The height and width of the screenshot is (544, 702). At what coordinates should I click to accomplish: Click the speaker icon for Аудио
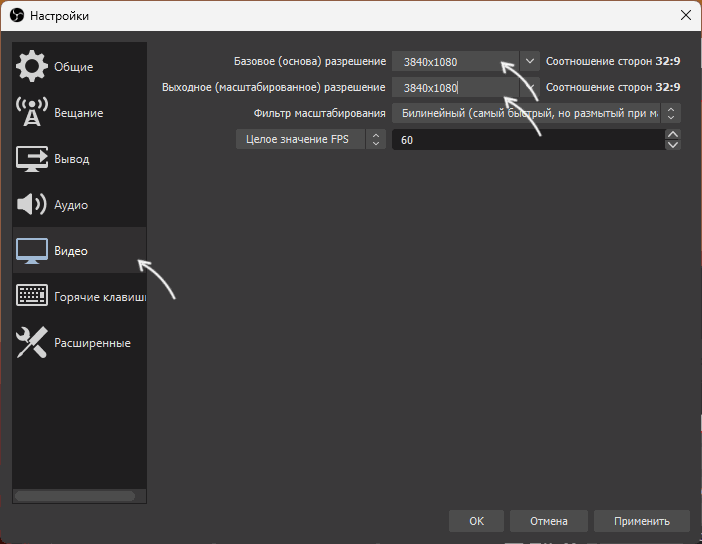coord(32,205)
